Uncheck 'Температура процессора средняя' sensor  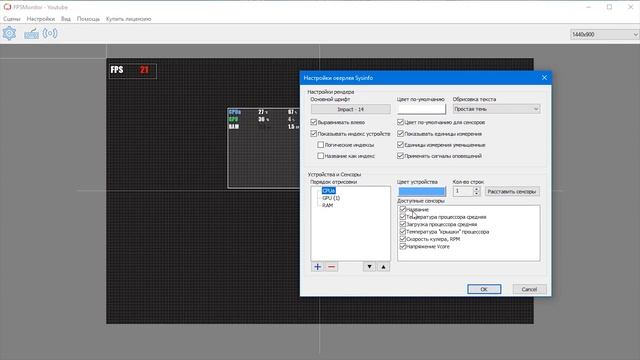pos(403,217)
